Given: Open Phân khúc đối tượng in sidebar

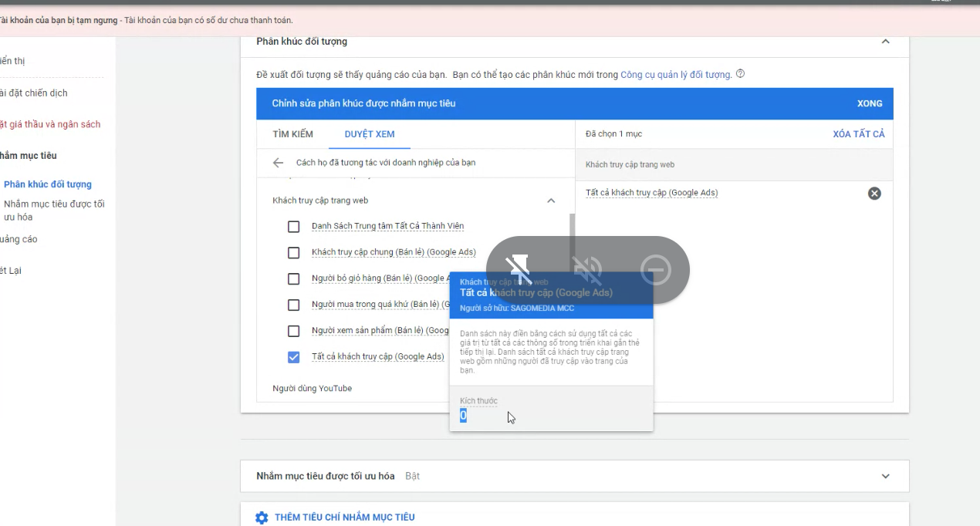Looking at the screenshot, I should pyautogui.click(x=48, y=184).
